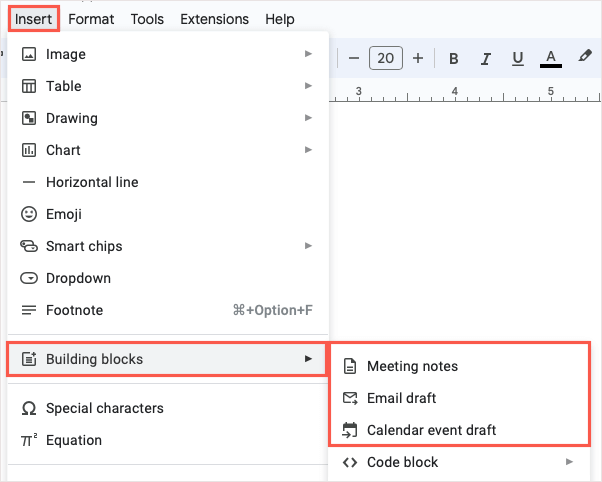Screen dimensions: 602x482
Task: Click the Bold formatting icon
Action: pyautogui.click(x=454, y=59)
